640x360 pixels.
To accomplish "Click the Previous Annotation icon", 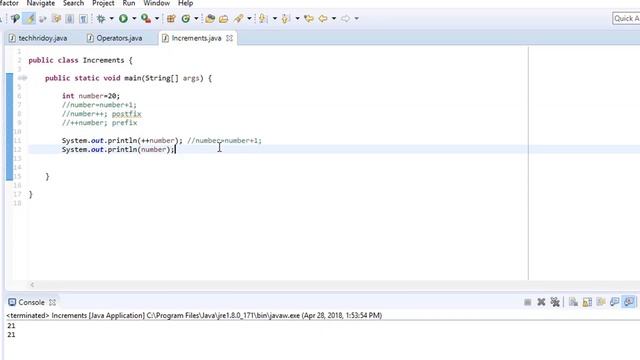I will (285, 18).
